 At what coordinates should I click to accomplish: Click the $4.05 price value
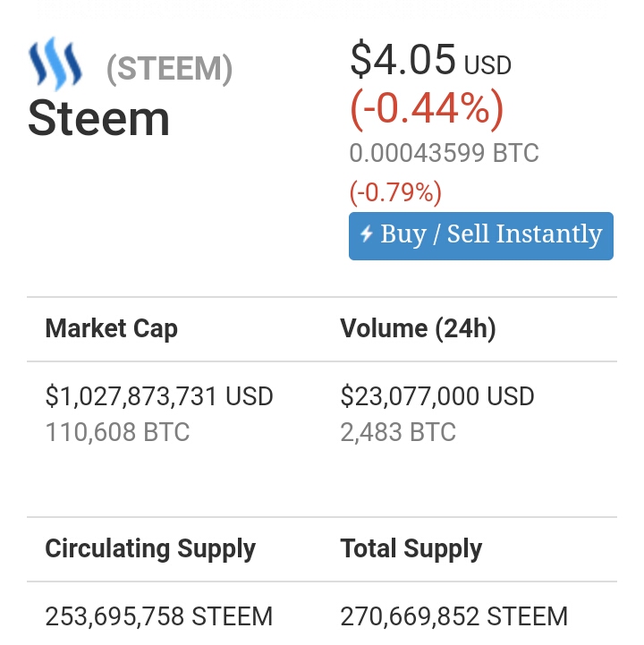coord(402,60)
